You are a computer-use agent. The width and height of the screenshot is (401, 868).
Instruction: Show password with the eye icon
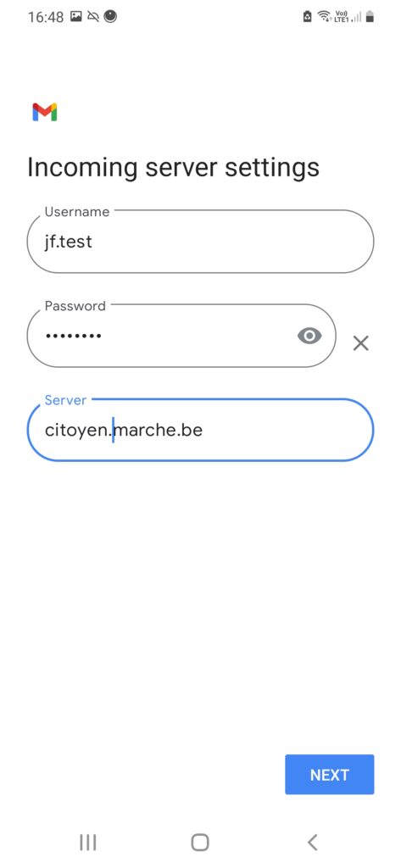pos(309,336)
